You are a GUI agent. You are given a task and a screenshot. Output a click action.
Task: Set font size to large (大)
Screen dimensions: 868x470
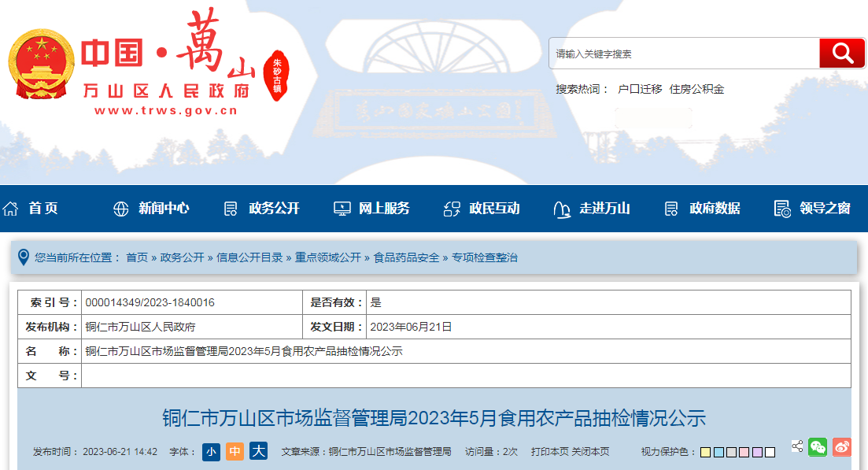[x=258, y=452]
